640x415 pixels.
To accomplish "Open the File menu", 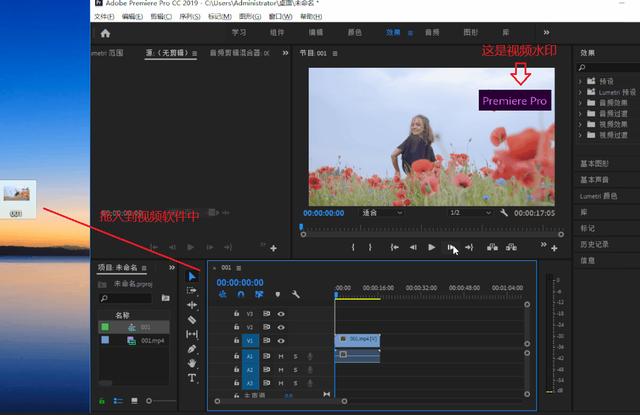I will [104, 16].
